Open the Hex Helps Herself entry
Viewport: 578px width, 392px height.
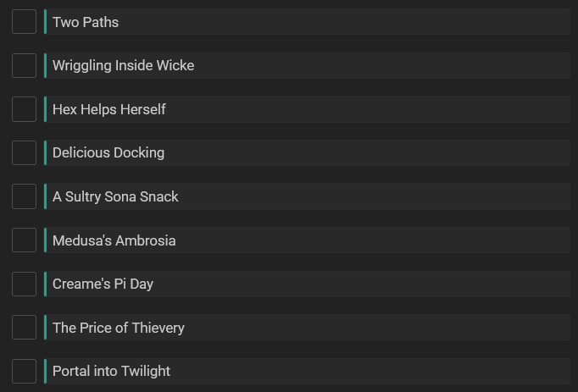[108, 109]
